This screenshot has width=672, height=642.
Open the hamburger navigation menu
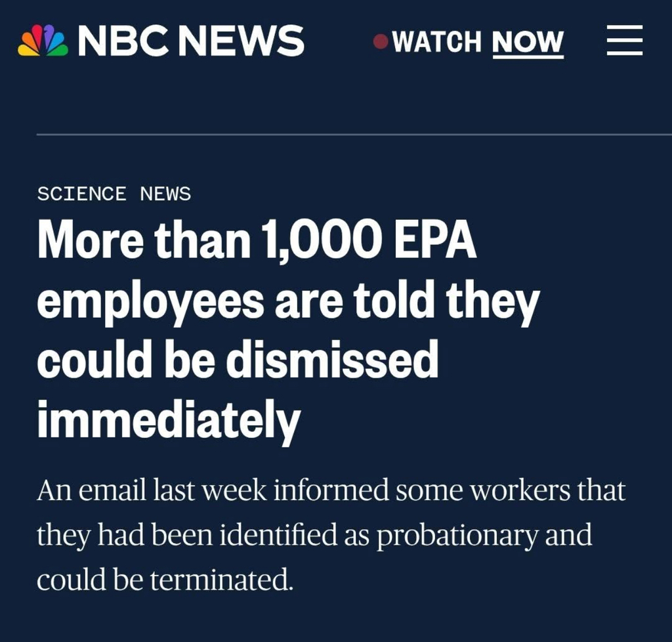coord(624,41)
